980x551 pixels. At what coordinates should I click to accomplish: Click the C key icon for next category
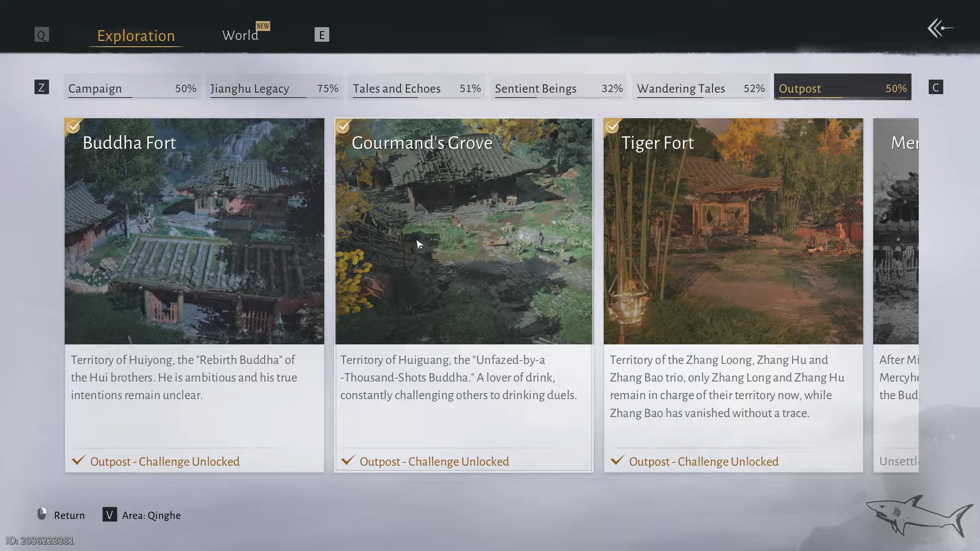[x=936, y=87]
